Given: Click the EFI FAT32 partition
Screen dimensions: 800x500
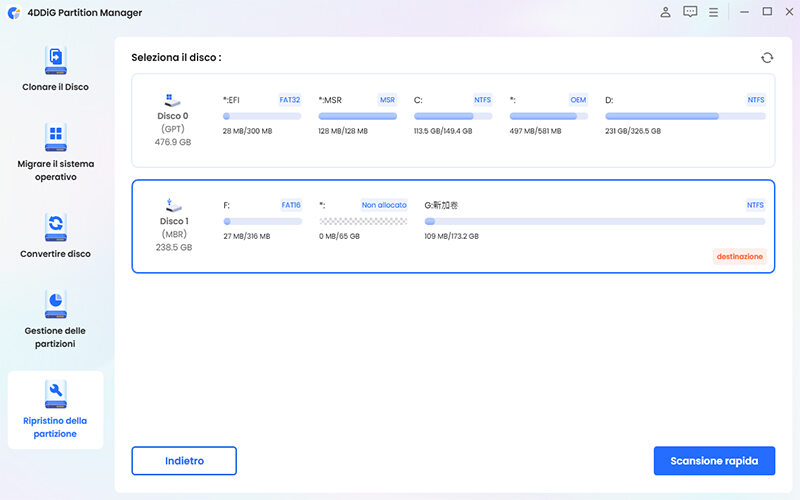Looking at the screenshot, I should (262, 116).
